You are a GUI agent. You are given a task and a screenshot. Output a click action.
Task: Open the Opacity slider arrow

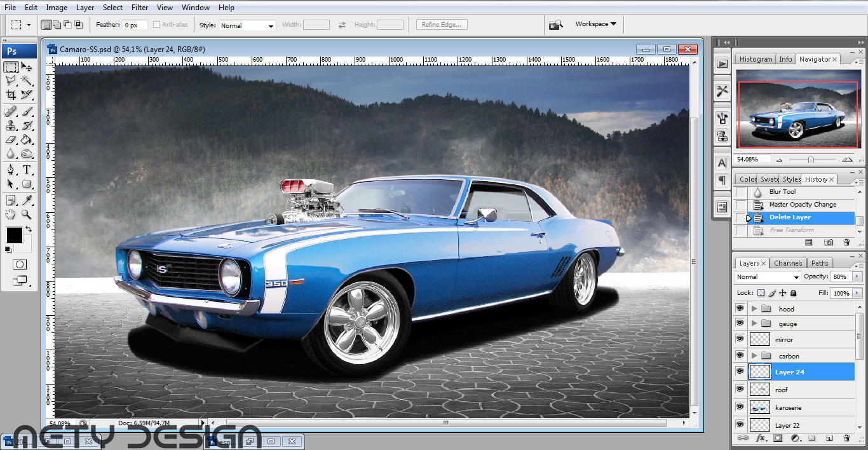[857, 277]
